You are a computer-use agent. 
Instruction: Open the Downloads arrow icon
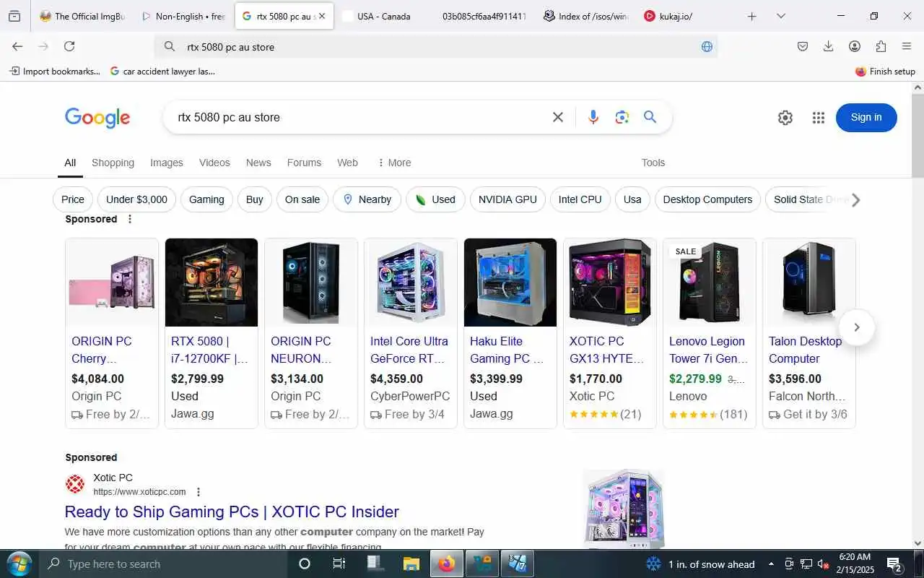point(829,46)
